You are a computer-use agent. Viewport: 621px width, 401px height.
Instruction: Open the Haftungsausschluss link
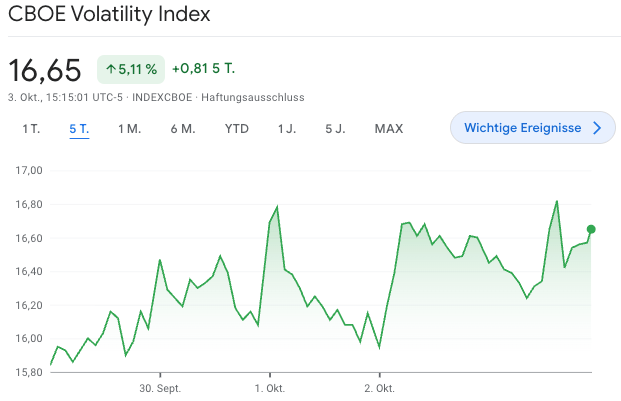point(253,97)
